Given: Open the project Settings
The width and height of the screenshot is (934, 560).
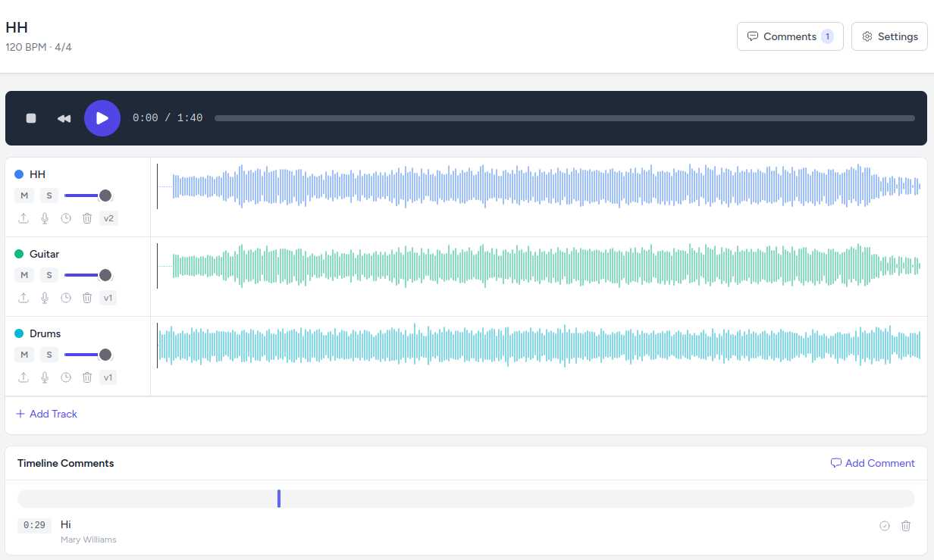Looking at the screenshot, I should point(889,36).
